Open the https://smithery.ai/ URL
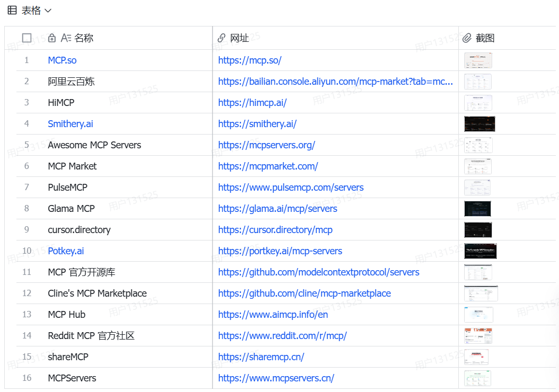Screen dimensions: 559x392 pyautogui.click(x=257, y=123)
